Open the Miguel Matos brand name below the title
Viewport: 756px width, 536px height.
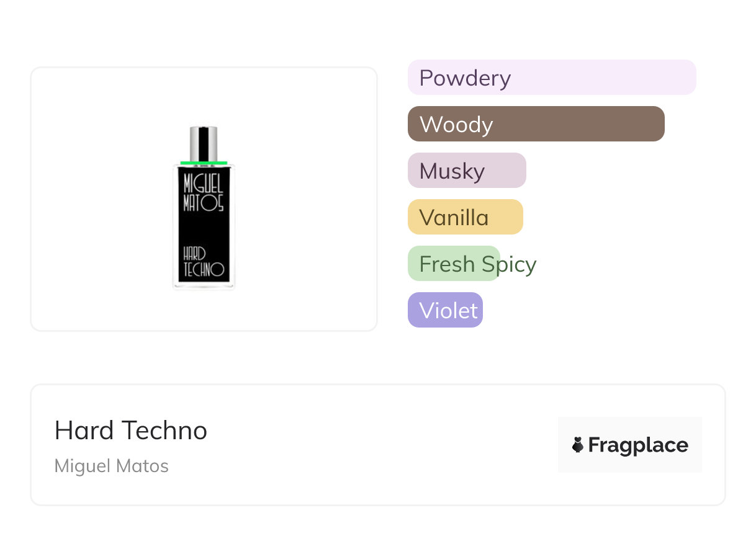(112, 466)
